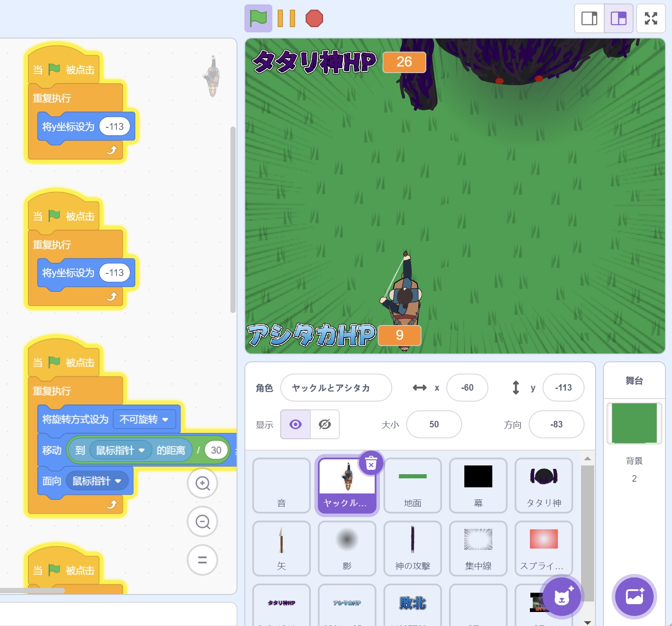Reset workspace zoom with the equals button
This screenshot has width=672, height=626.
(x=202, y=560)
